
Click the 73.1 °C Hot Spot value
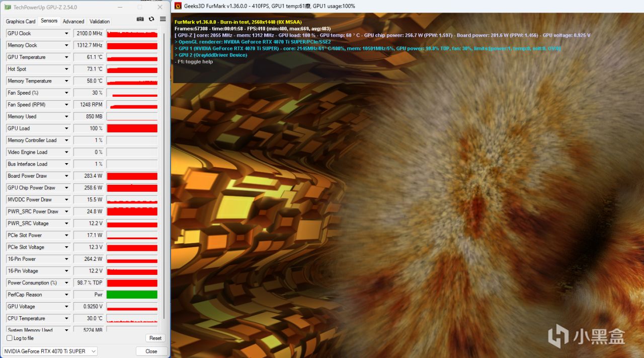89,69
